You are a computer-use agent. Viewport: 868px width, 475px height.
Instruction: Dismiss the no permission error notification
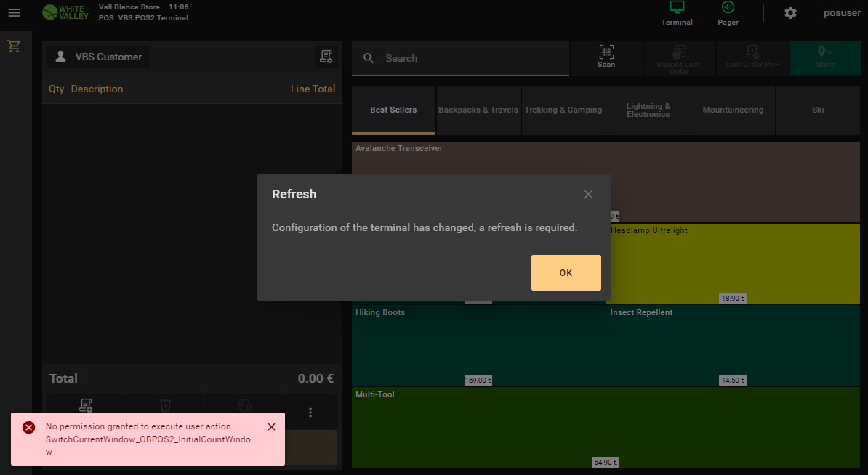click(271, 427)
